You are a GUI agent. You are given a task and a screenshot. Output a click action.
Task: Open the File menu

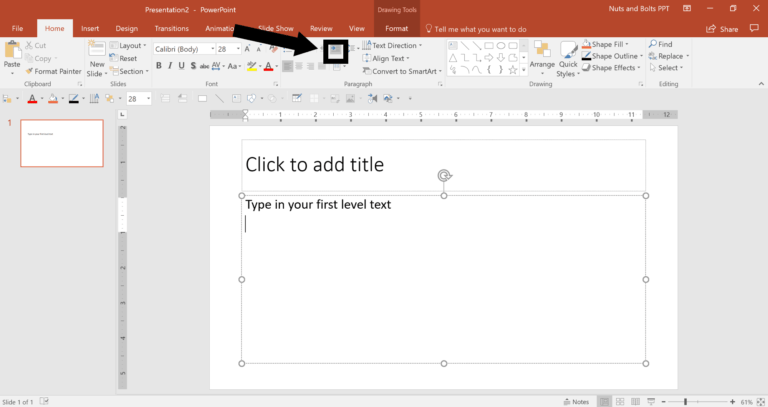pos(18,28)
